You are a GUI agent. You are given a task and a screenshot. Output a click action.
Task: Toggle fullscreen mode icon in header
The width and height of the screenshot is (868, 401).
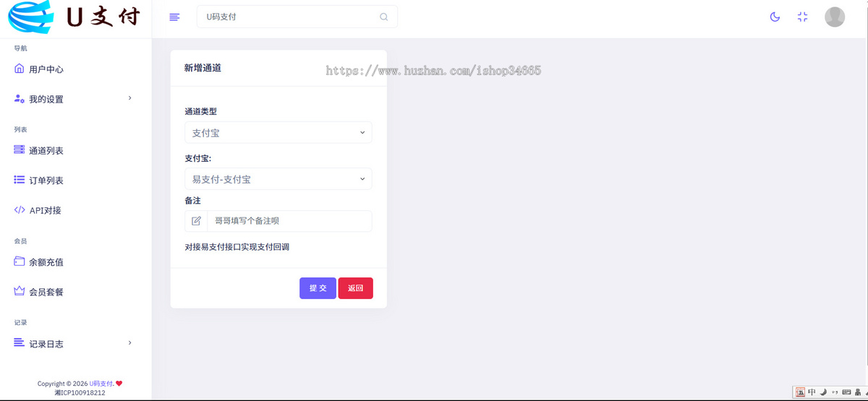click(802, 17)
